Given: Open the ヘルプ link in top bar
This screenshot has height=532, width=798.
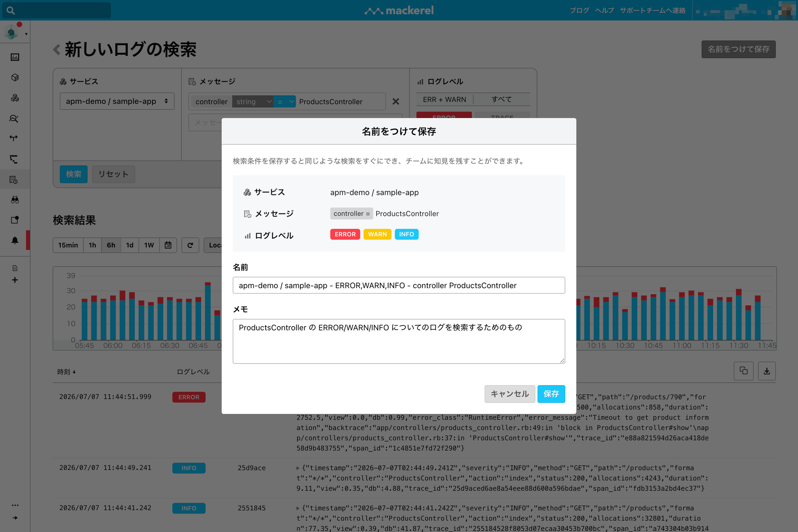Looking at the screenshot, I should tap(604, 10).
